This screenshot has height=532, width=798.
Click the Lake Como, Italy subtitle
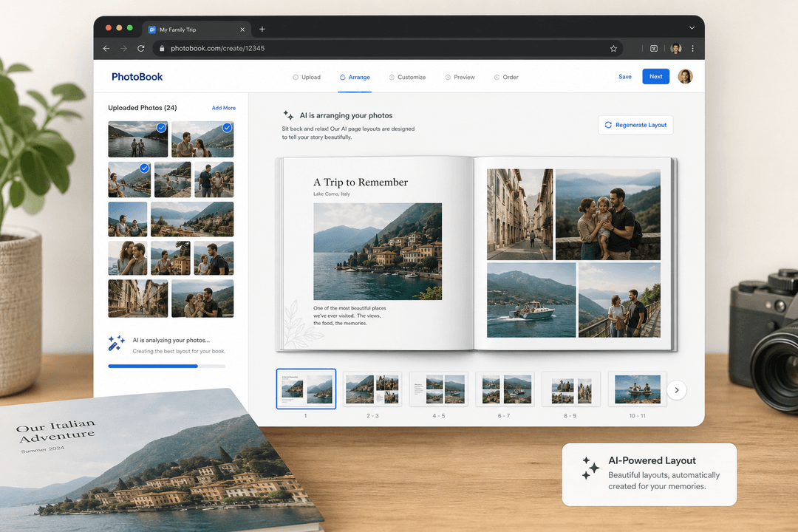pyautogui.click(x=331, y=194)
